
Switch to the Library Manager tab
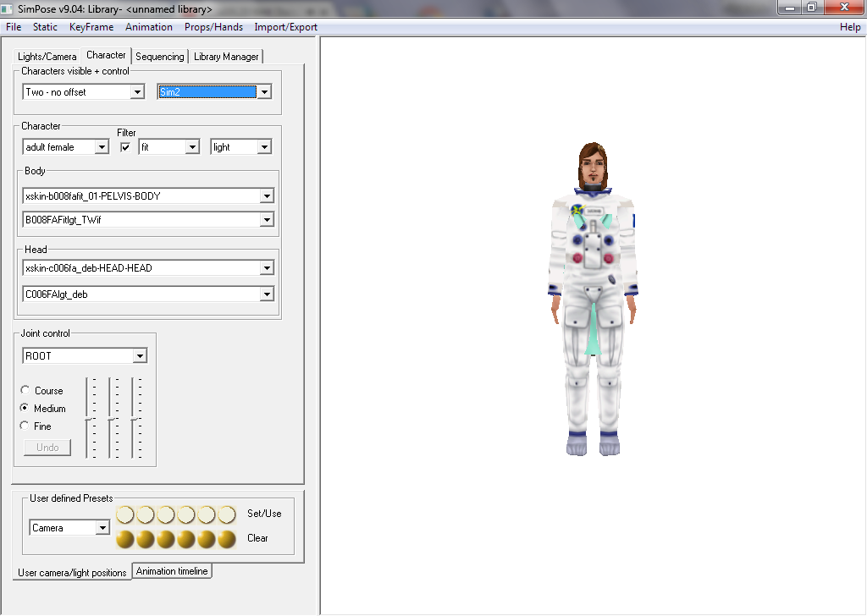pos(226,57)
